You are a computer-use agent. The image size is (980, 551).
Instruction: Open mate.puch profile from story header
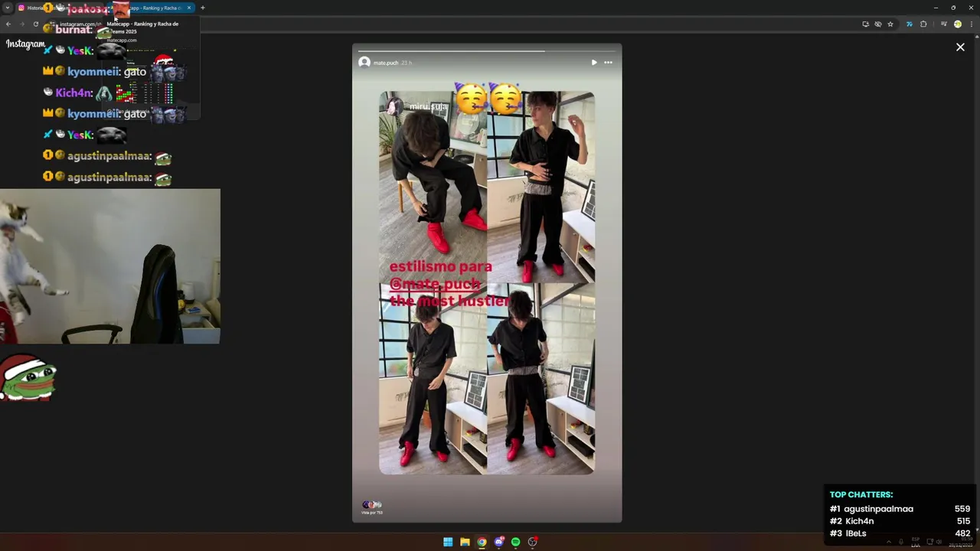pos(386,63)
